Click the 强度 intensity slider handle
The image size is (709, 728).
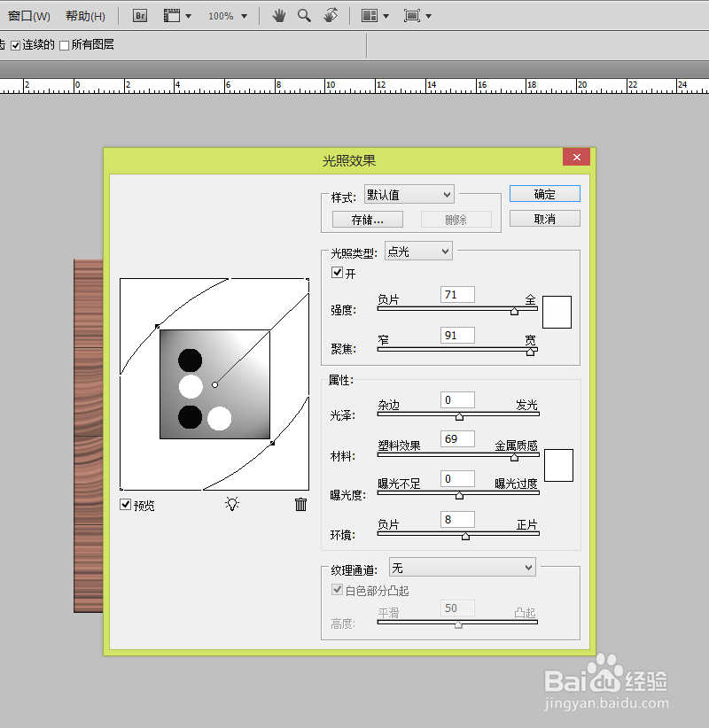tap(514, 311)
